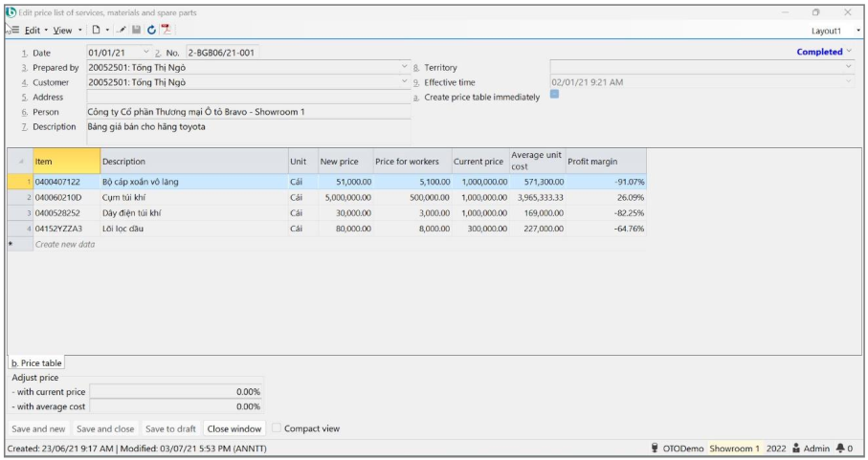Open the Completed status dropdown

pyautogui.click(x=823, y=52)
